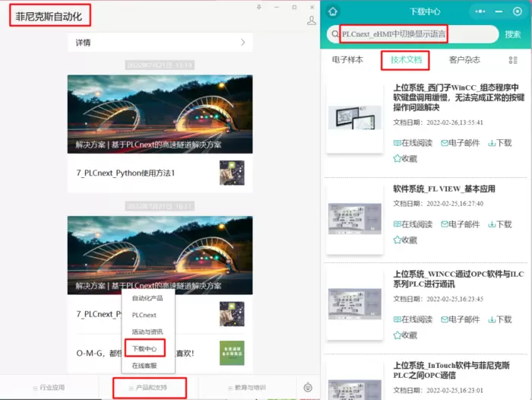Toggle 收藏 for WINCC OPC communication document
The width and height of the screenshot is (532, 400).
404,335
